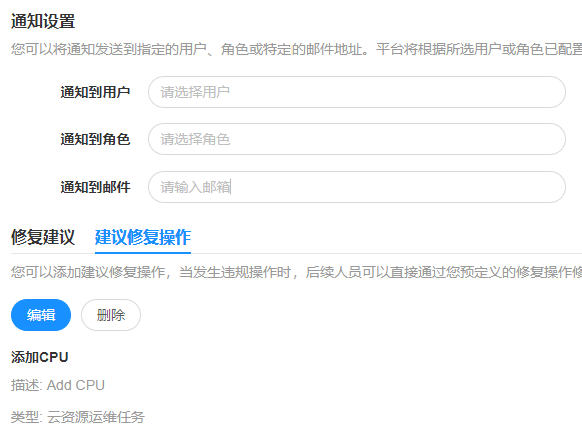Switch to the 建议修复操作 tab
Image resolution: width=582 pixels, height=441 pixels.
click(143, 238)
